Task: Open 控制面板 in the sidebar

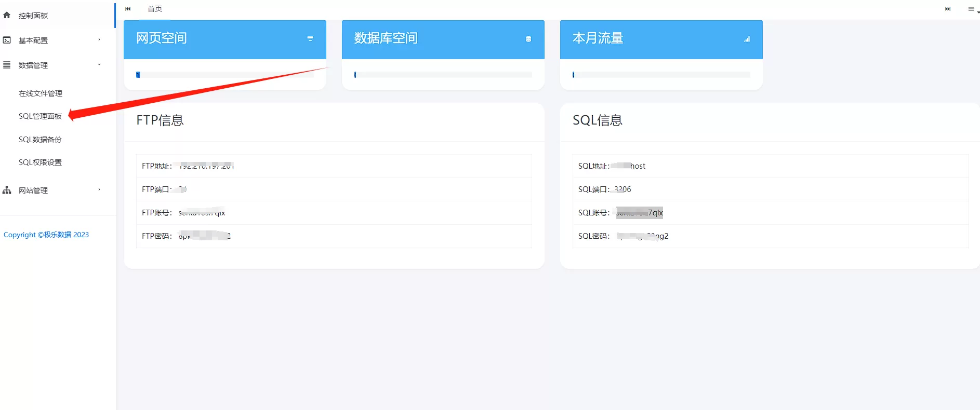Action: point(33,16)
